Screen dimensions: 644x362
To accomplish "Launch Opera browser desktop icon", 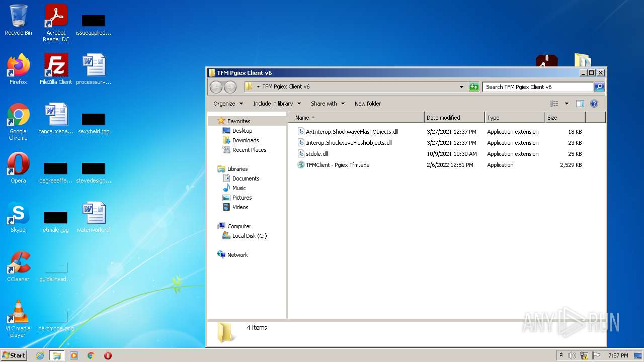I will point(18,168).
